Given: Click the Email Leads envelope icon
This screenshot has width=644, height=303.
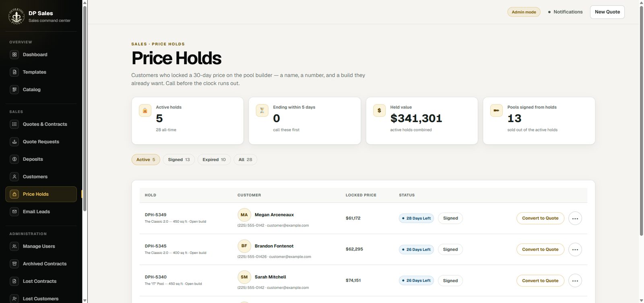Looking at the screenshot, I should click(x=14, y=211).
